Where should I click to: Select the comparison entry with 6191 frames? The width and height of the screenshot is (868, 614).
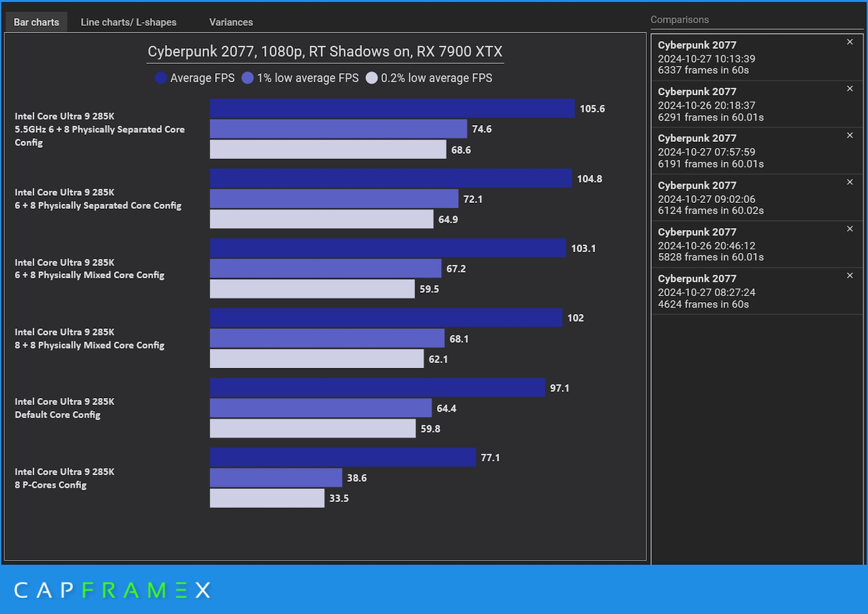click(x=757, y=151)
